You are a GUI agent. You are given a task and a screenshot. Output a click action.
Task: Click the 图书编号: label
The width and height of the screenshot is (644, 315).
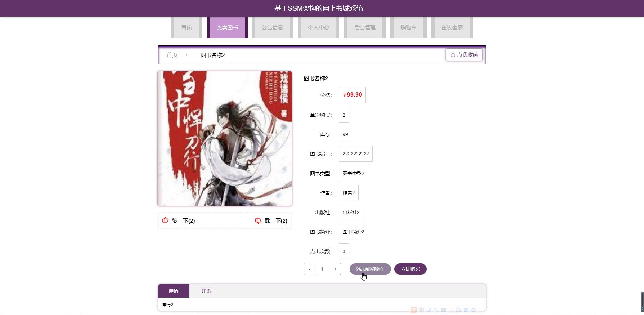[321, 154]
